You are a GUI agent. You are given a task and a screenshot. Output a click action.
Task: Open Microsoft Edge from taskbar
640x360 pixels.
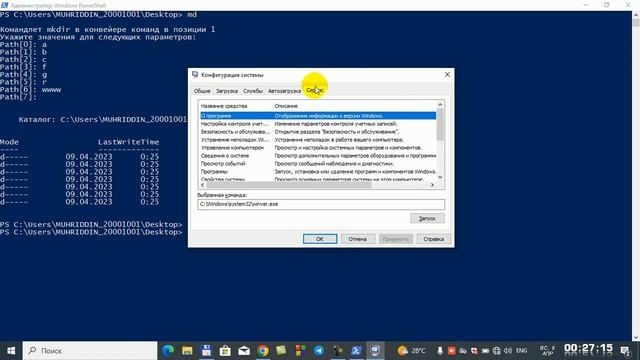168,351
